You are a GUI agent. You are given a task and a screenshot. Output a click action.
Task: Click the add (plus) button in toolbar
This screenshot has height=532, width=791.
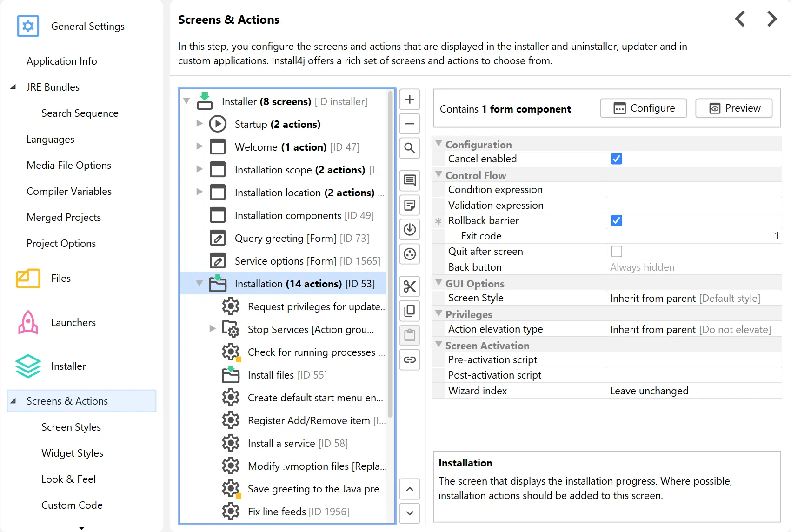[x=410, y=100]
